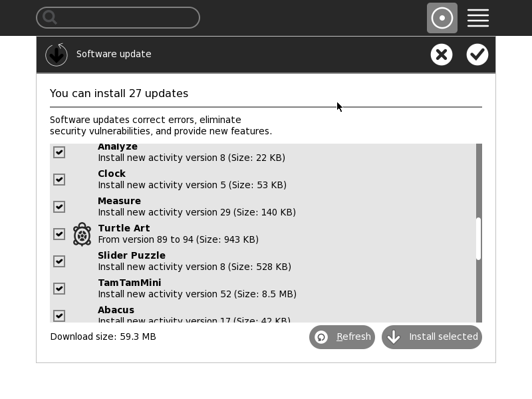
Task: Switch to the list view
Action: pyautogui.click(x=478, y=18)
